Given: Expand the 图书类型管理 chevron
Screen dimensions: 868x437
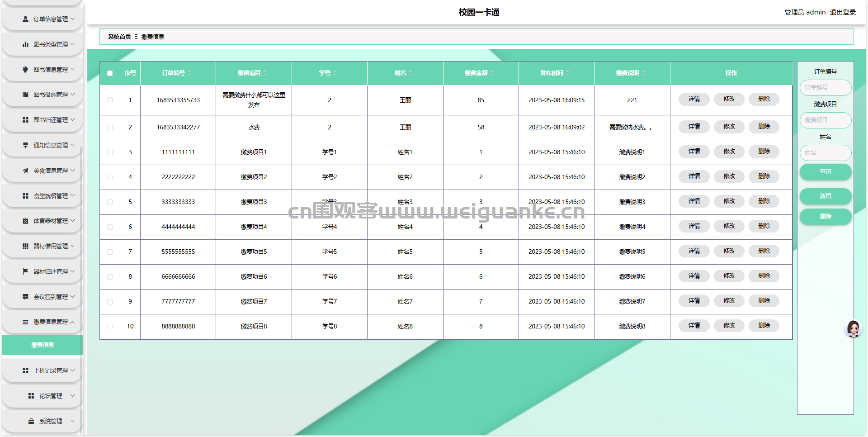Looking at the screenshot, I should coord(72,44).
